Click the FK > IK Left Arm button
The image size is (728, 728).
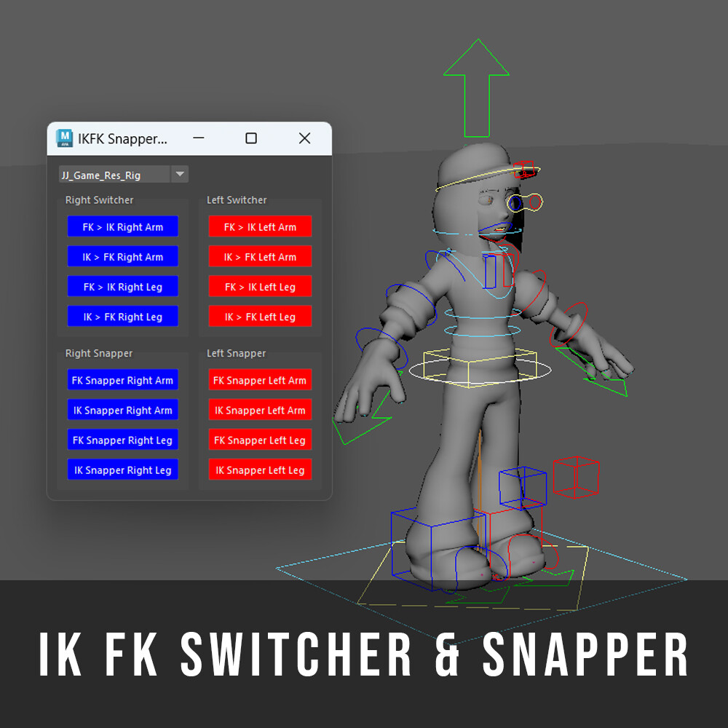(260, 226)
